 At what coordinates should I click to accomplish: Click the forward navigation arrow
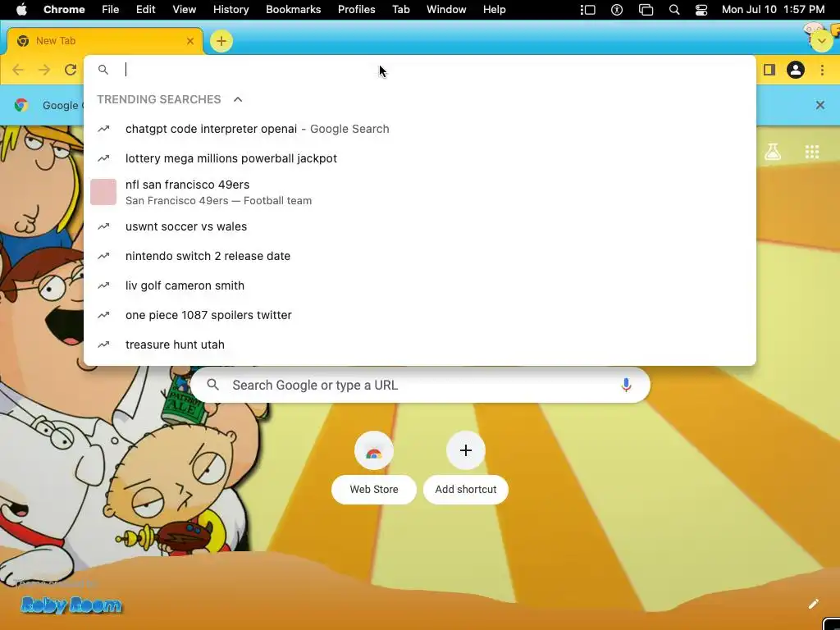(44, 70)
